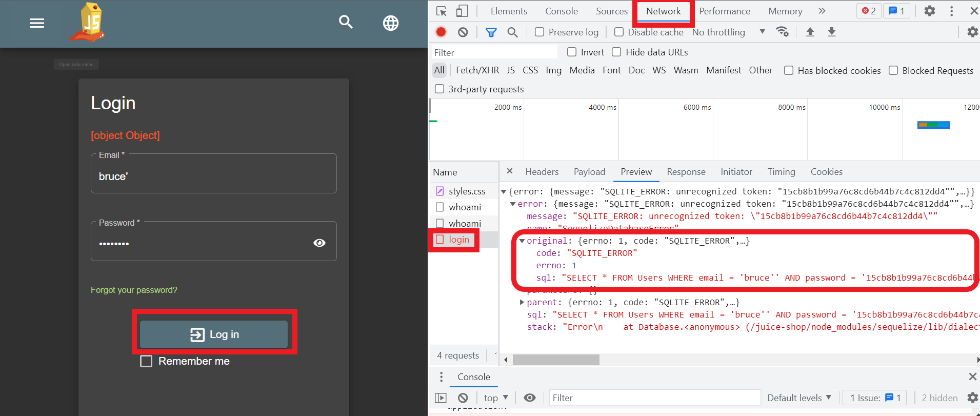Open No throttling dropdown
The image size is (980, 416).
(x=728, y=32)
